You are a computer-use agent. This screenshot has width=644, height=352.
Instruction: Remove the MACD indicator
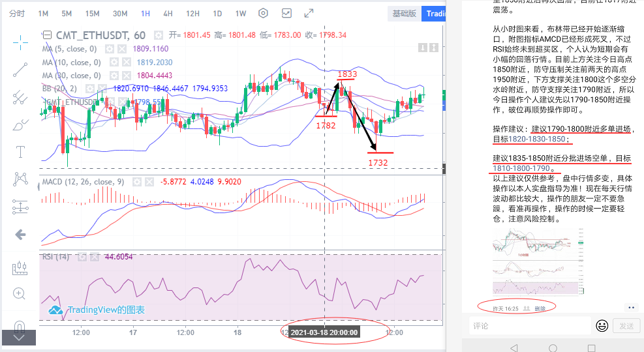coord(149,182)
